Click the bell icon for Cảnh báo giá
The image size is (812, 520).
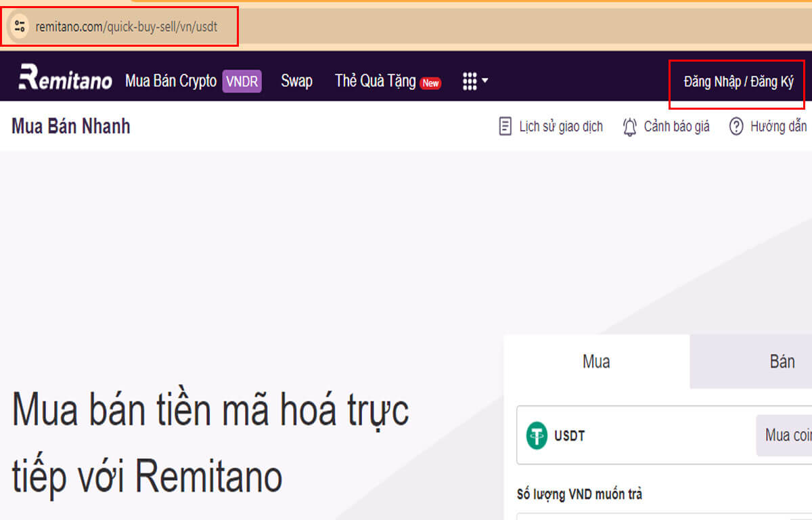click(629, 126)
